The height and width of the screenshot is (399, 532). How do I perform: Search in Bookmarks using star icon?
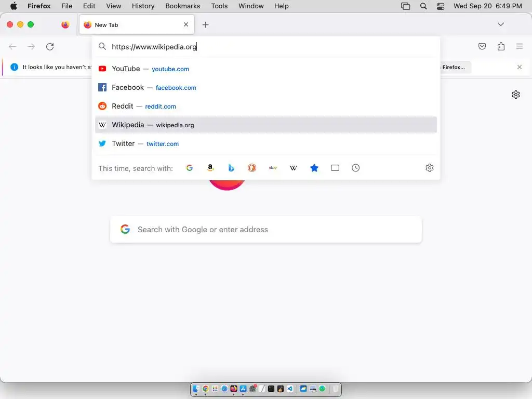click(314, 168)
